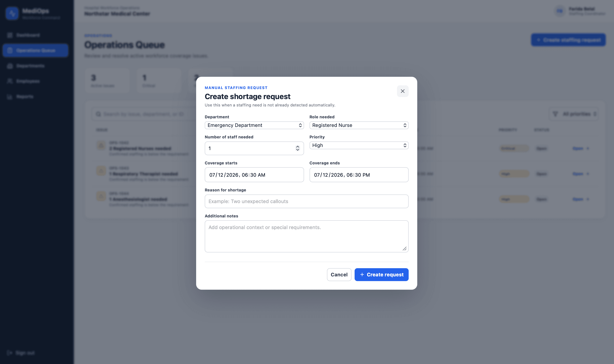
Task: Open Employees in the sidebar
Action: click(x=36, y=81)
